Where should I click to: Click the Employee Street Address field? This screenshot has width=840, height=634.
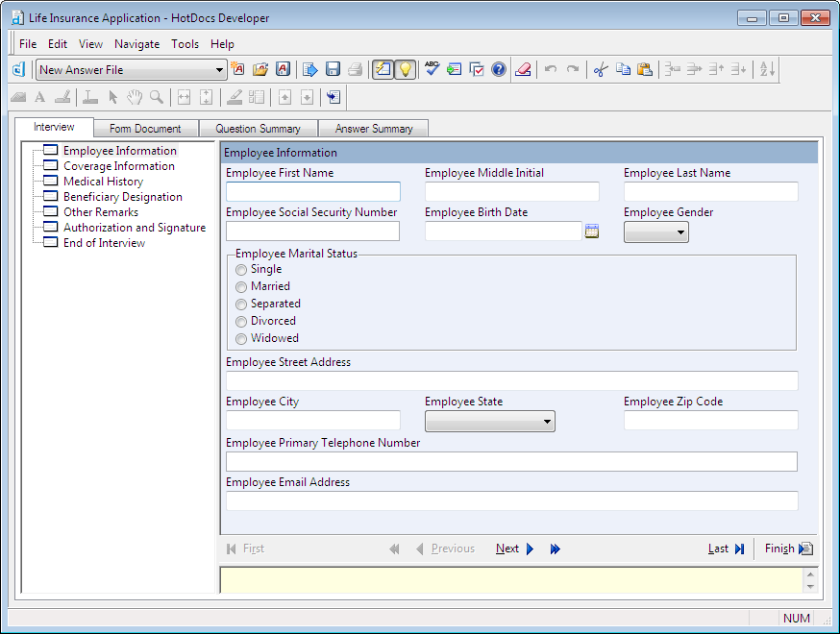[x=512, y=380]
